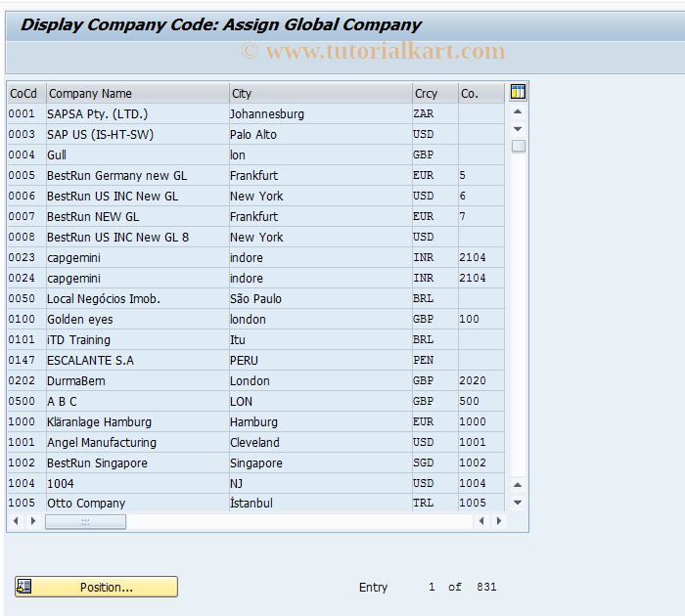Select the CoCd column header
Image resolution: width=685 pixels, height=616 pixels.
point(27,94)
